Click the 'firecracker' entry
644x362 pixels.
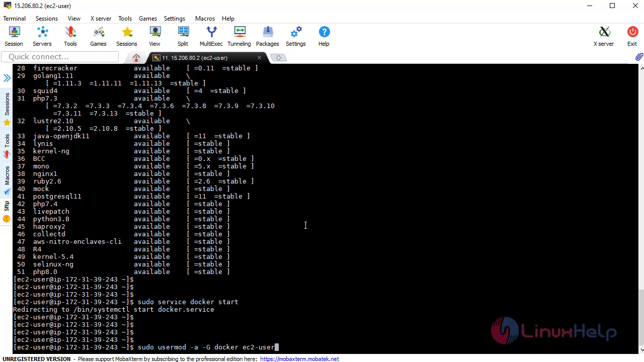(55, 68)
